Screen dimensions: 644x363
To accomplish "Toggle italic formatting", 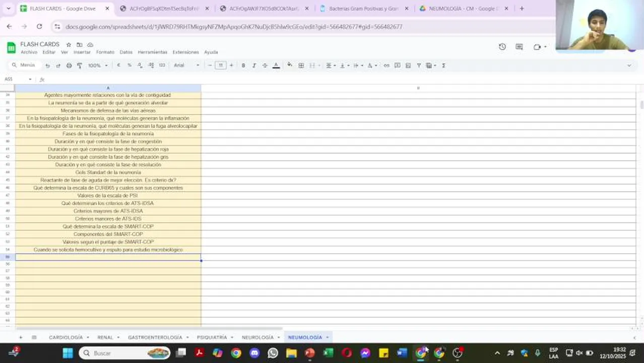I will [254, 66].
